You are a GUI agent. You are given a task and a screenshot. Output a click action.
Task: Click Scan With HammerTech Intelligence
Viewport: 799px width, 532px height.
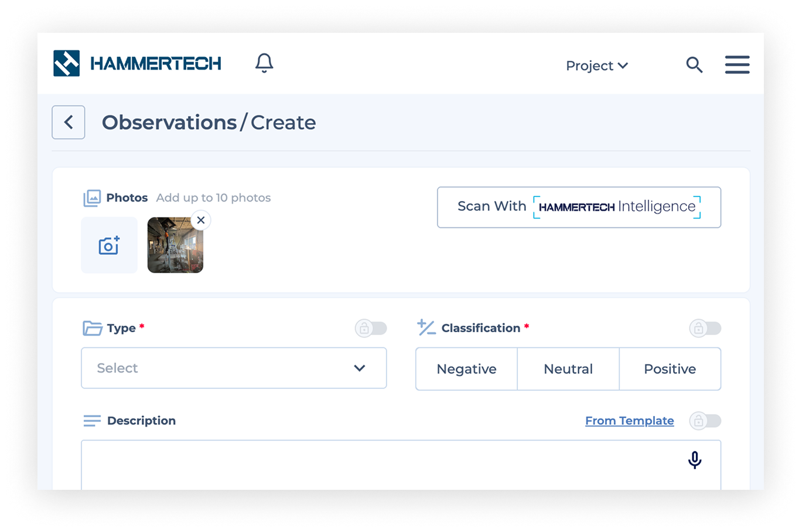click(579, 207)
